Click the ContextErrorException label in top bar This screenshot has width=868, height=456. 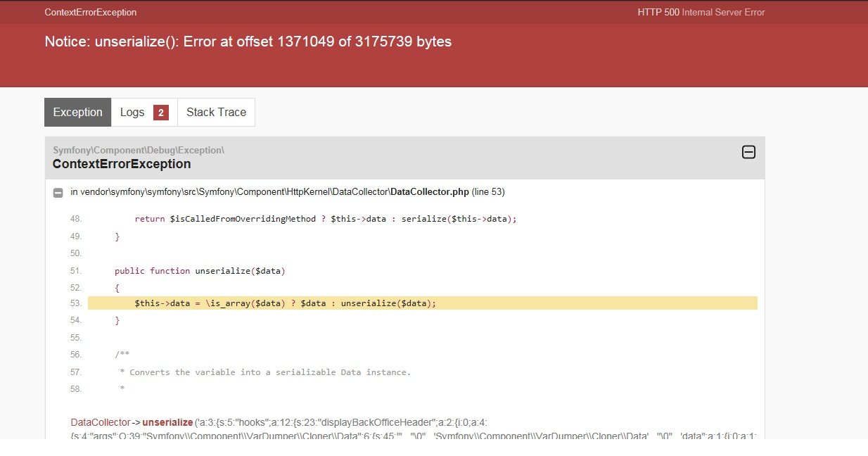tap(91, 12)
